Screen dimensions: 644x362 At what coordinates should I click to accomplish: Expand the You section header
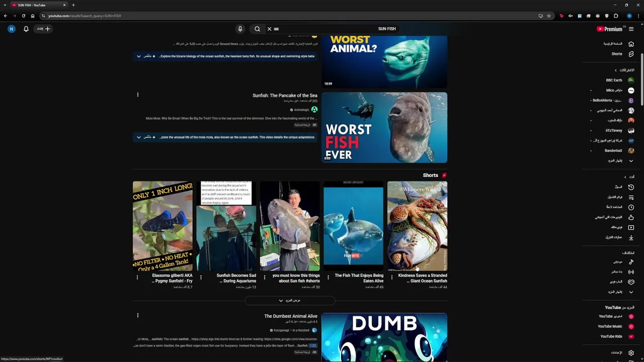tap(629, 177)
